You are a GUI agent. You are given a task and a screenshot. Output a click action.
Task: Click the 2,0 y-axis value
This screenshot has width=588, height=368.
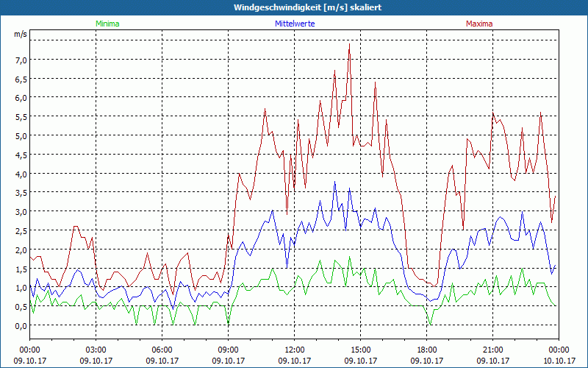(x=21, y=250)
